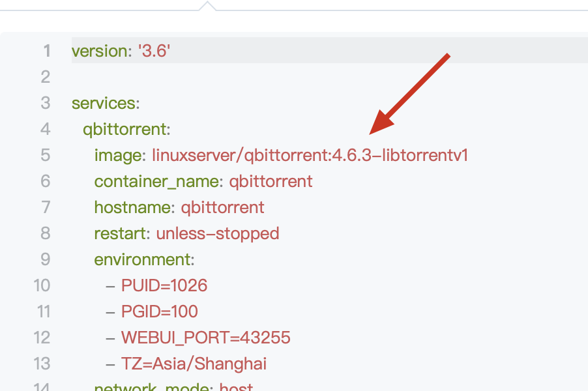Click line number 5 in gutter
The height and width of the screenshot is (391, 588).
click(x=46, y=155)
